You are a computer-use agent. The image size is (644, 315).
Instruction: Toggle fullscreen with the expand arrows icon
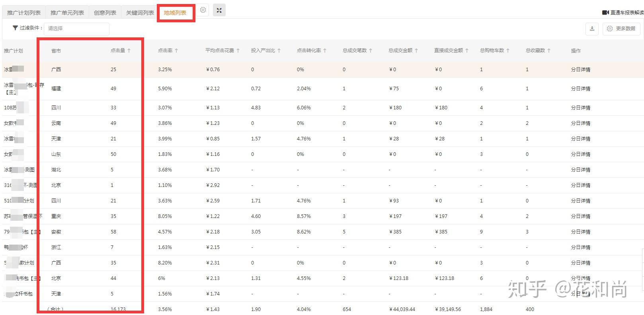click(219, 10)
